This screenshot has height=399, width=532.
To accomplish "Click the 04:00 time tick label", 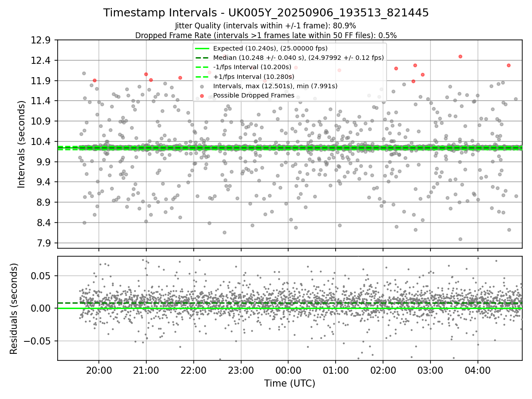I will 478,370.
